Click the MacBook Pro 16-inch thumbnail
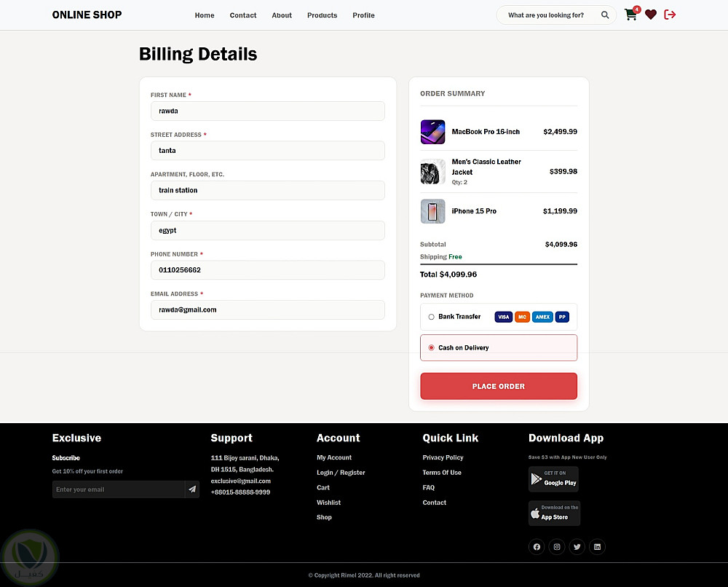The image size is (728, 587). (x=432, y=132)
